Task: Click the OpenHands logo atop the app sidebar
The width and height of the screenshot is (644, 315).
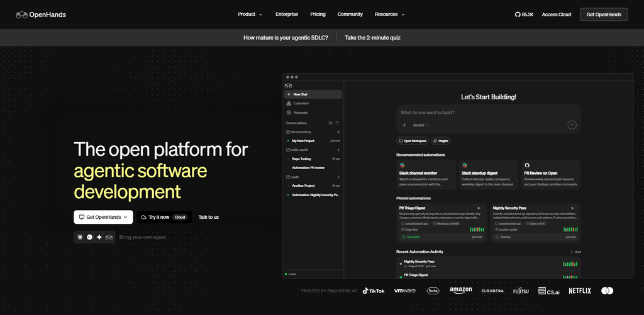Action: click(288, 86)
